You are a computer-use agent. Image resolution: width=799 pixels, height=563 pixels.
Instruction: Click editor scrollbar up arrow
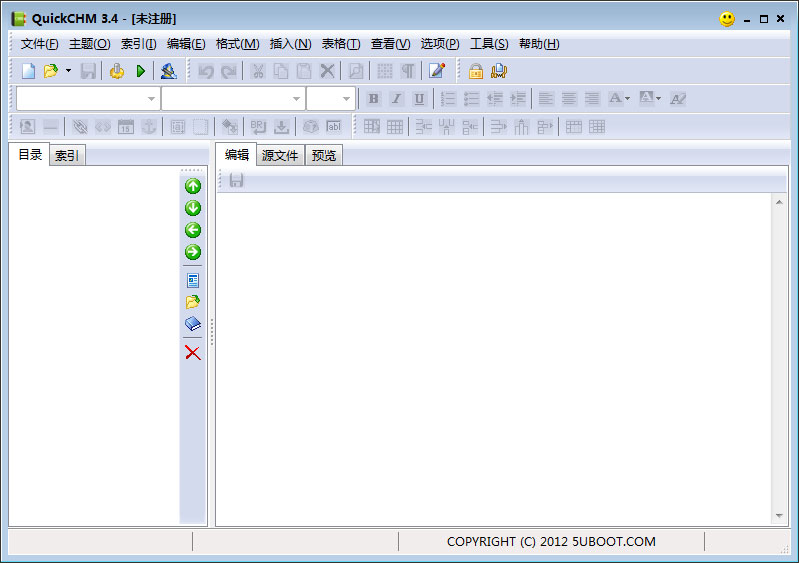pyautogui.click(x=779, y=202)
